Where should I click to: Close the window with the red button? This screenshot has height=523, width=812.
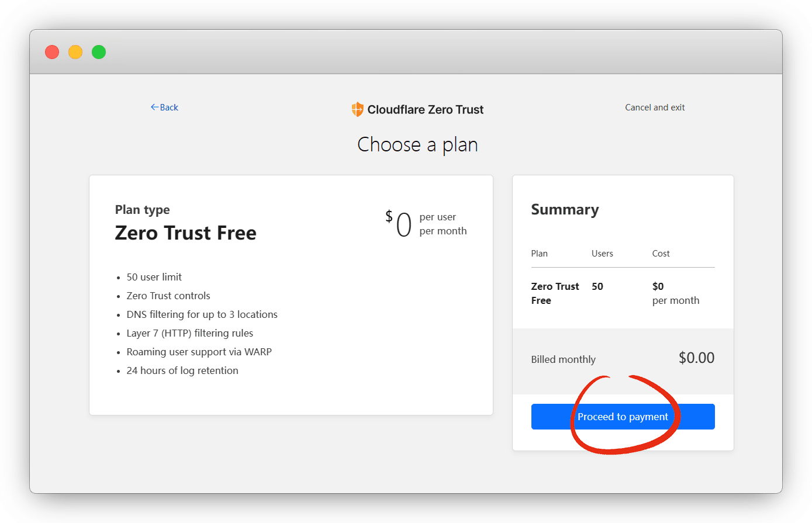tap(52, 52)
